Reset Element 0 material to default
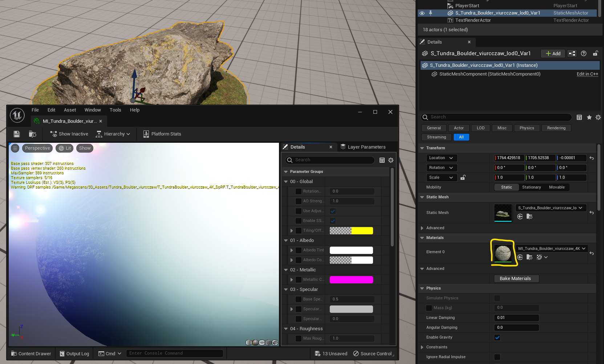Image resolution: width=604 pixels, height=364 pixels. [x=592, y=253]
